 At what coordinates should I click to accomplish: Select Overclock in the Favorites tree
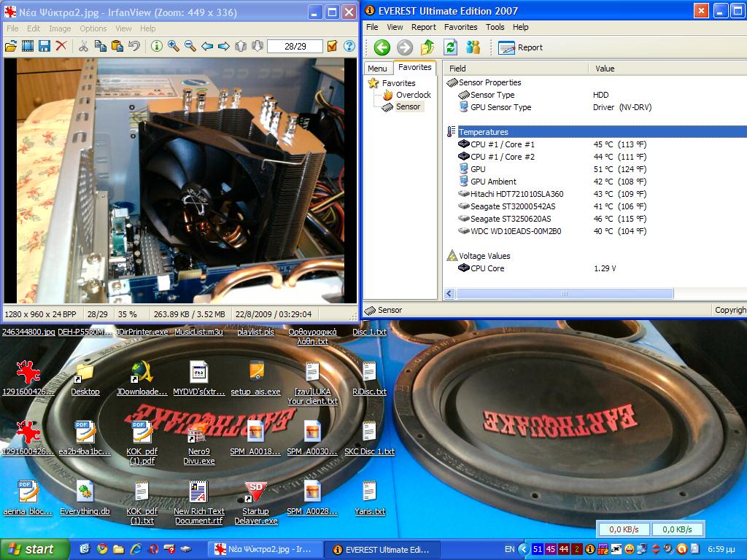click(x=407, y=95)
